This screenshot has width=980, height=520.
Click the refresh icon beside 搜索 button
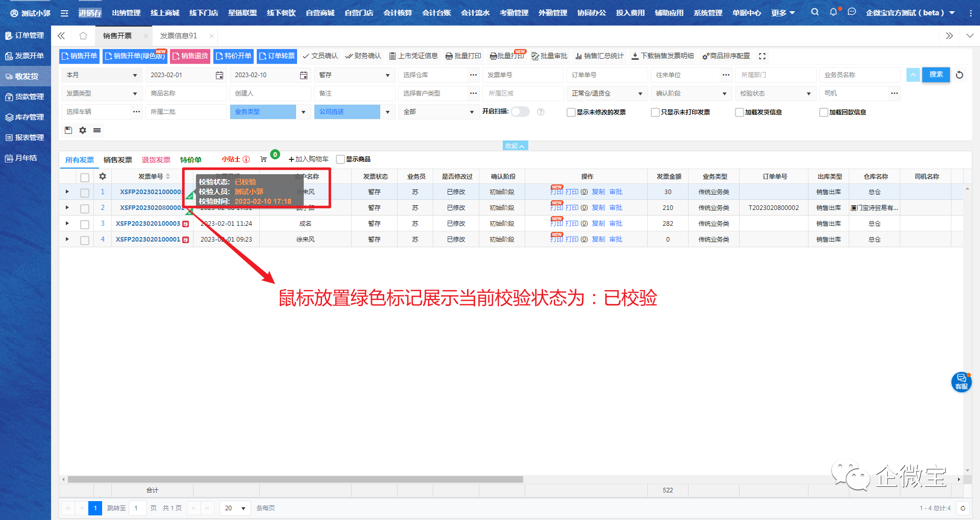point(960,75)
